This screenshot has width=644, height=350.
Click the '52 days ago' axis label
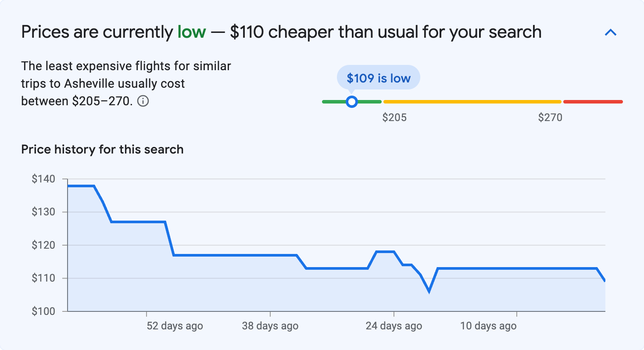click(x=174, y=326)
